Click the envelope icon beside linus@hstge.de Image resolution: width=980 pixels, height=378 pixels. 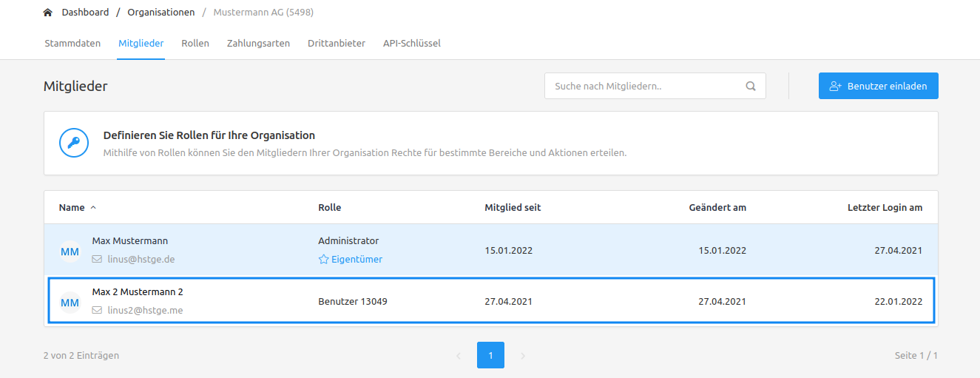coord(97,260)
